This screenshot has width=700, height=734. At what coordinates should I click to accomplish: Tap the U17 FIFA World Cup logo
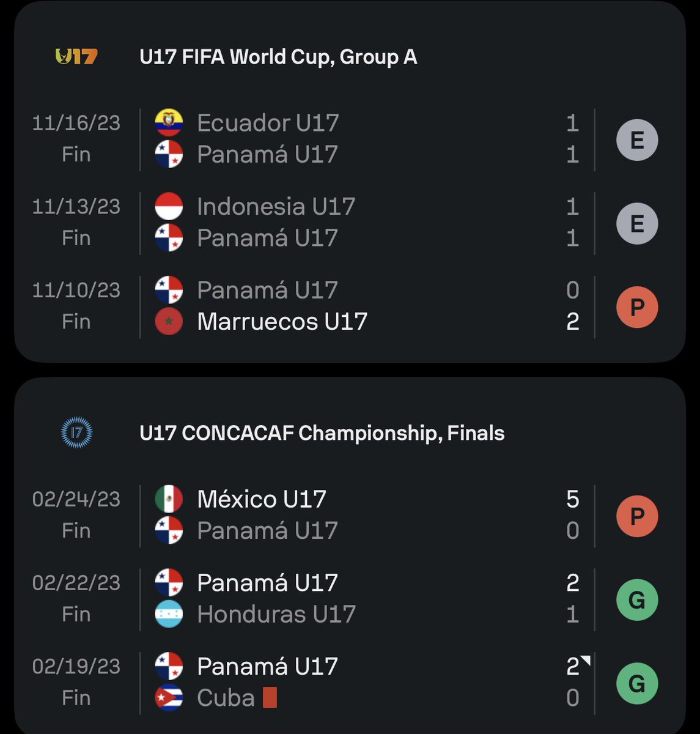point(76,57)
